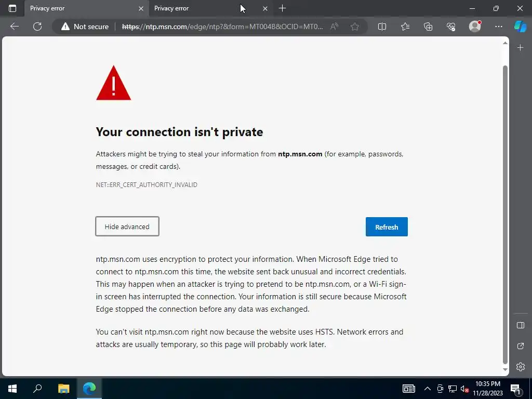
Task: Switch to the first Privacy error tab
Action: [86, 8]
